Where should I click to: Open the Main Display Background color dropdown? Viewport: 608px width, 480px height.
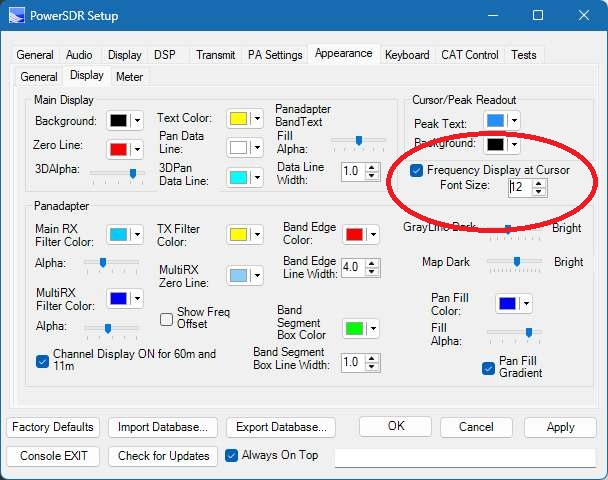coord(137,121)
